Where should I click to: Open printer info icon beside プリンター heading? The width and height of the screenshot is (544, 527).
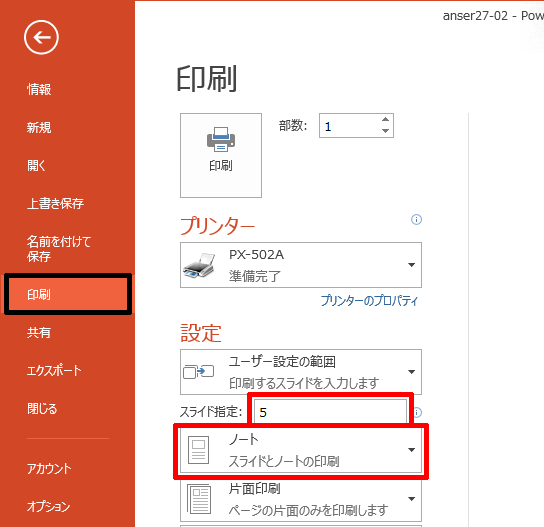coord(416,220)
